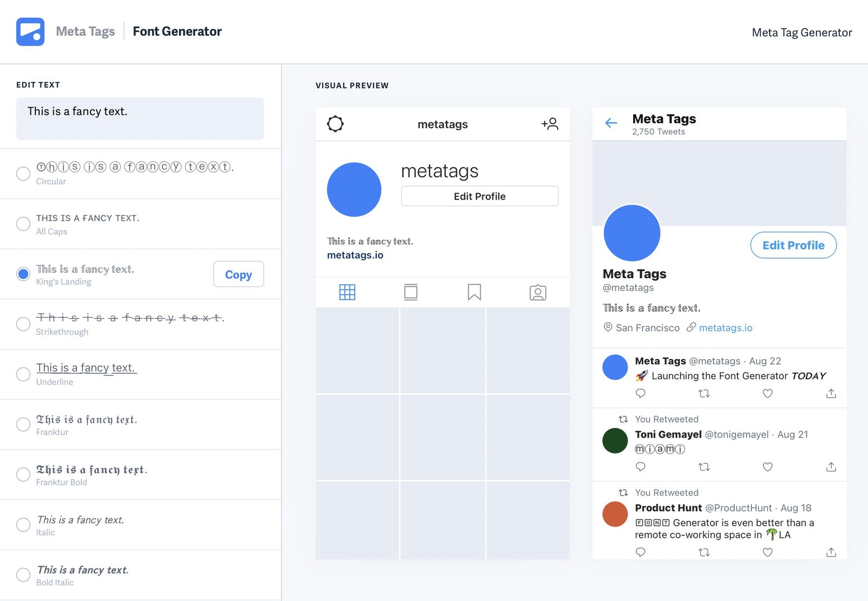Select the Franktur Bold option
The image size is (868, 601).
coord(23,475)
